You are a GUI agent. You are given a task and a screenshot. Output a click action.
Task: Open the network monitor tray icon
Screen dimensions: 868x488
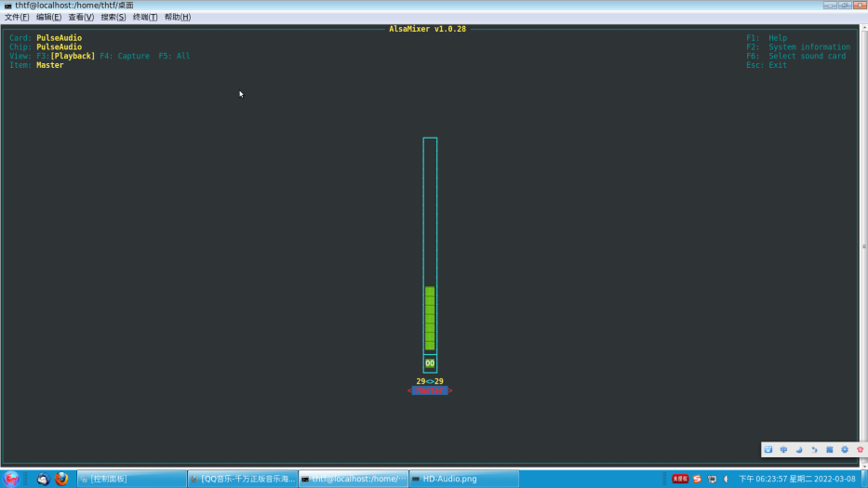712,479
